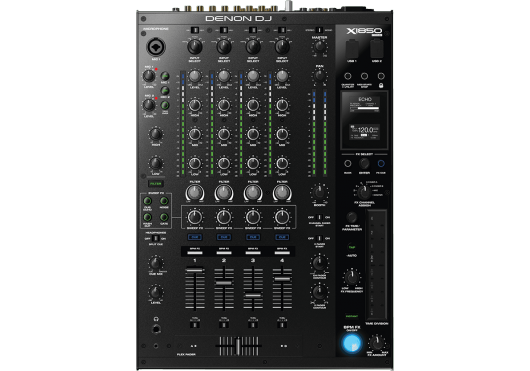Toggle channel 3 input source switch at top

tap(253, 30)
